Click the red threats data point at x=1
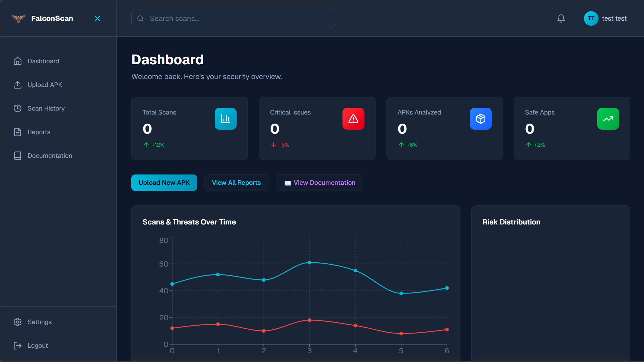 218,324
